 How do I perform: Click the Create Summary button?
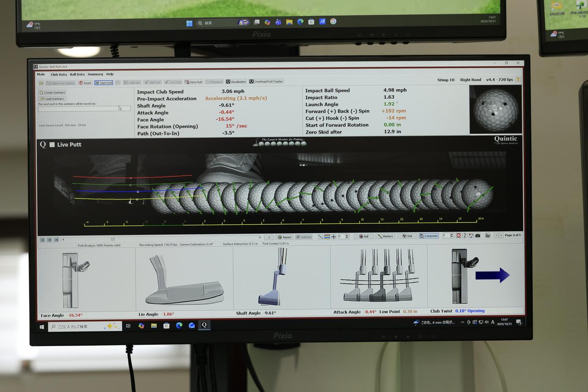click(52, 92)
